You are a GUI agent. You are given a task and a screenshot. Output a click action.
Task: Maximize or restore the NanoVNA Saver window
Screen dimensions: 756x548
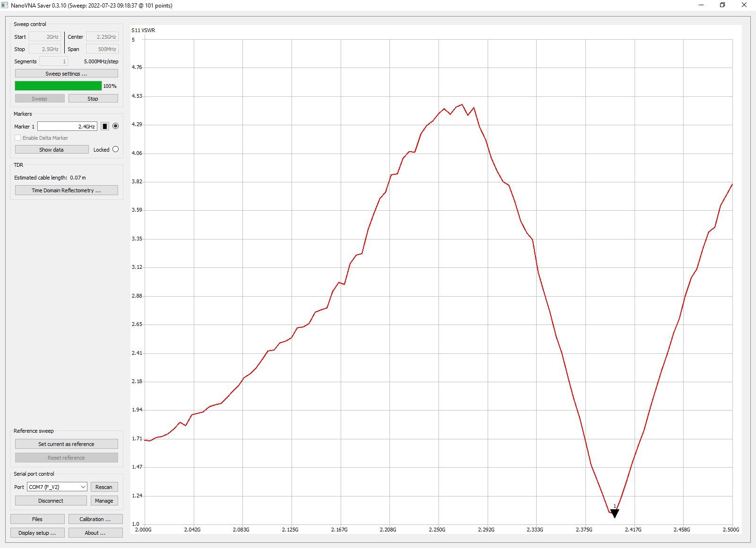[x=722, y=5]
